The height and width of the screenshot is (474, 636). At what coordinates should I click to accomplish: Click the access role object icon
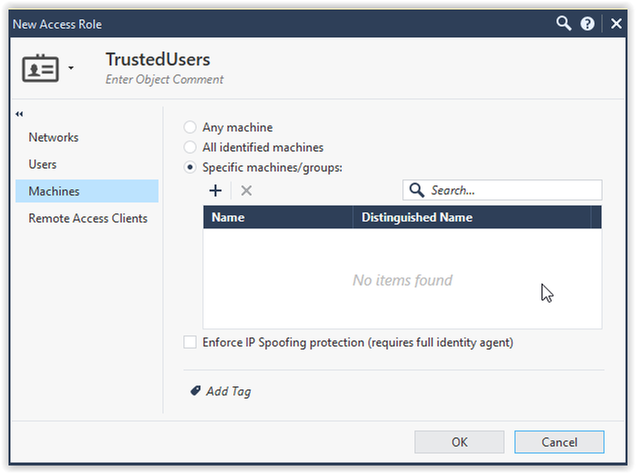pyautogui.click(x=40, y=69)
